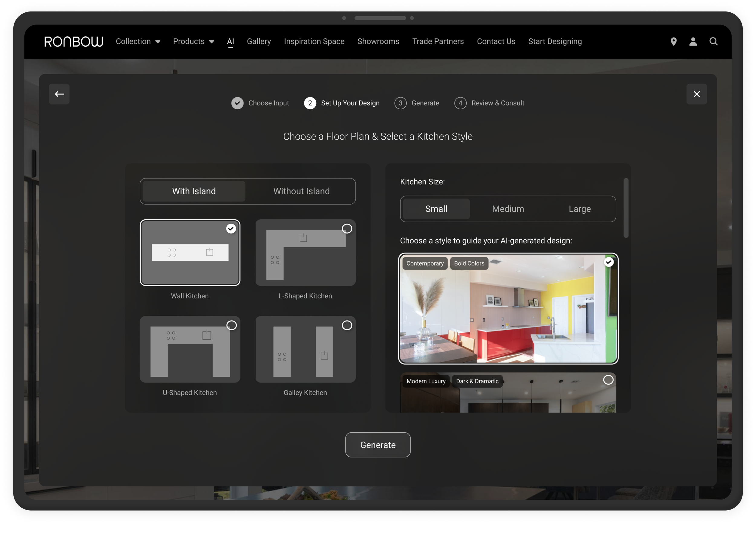756x533 pixels.
Task: Click the Choose Input completed step icon
Action: 237,103
